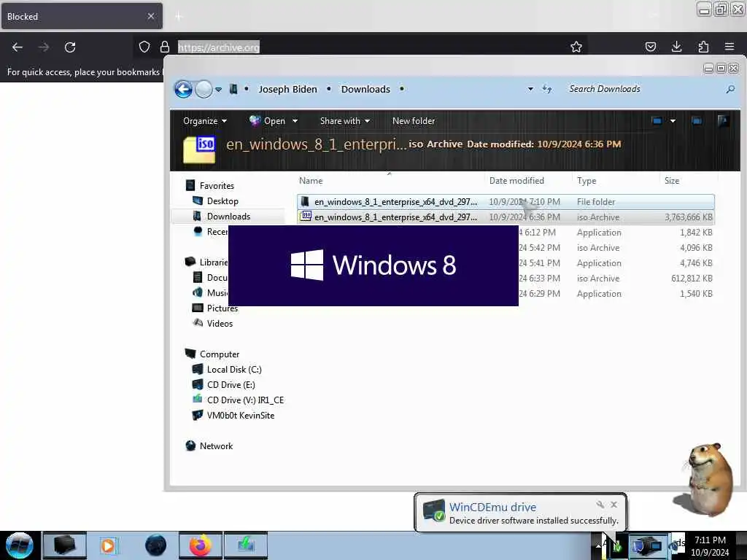Select Network in navigation pane

point(209,446)
